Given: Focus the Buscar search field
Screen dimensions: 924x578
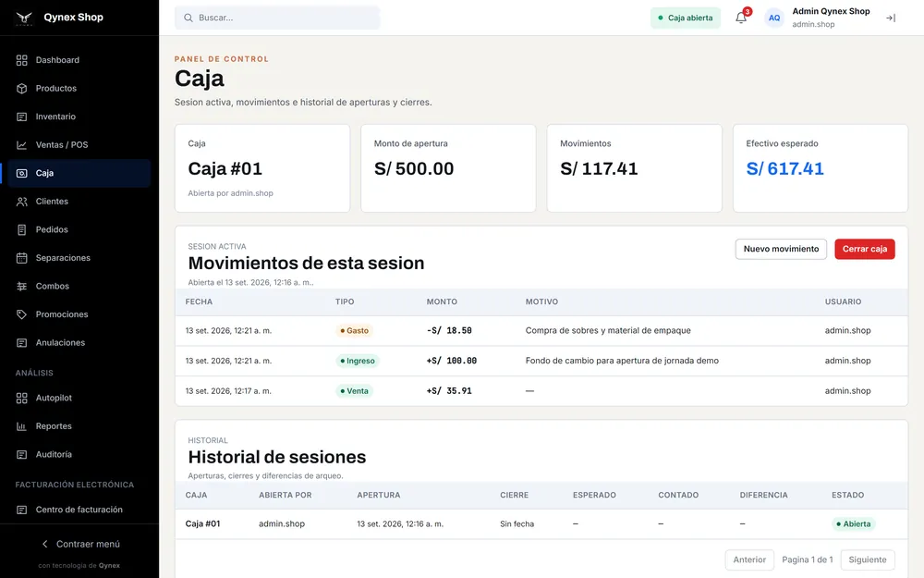Looking at the screenshot, I should [277, 18].
